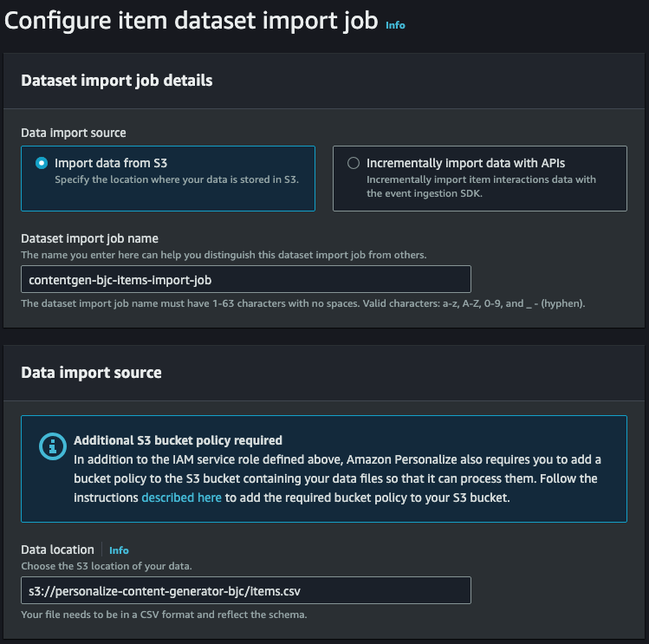Follow the 'described here' bucket policy link
The height and width of the screenshot is (644, 649).
coord(181,498)
